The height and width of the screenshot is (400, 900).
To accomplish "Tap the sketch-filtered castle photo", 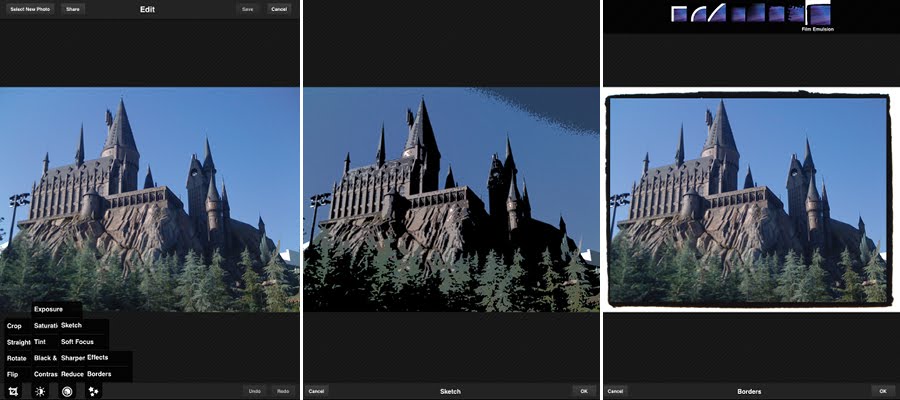I will tap(451, 199).
